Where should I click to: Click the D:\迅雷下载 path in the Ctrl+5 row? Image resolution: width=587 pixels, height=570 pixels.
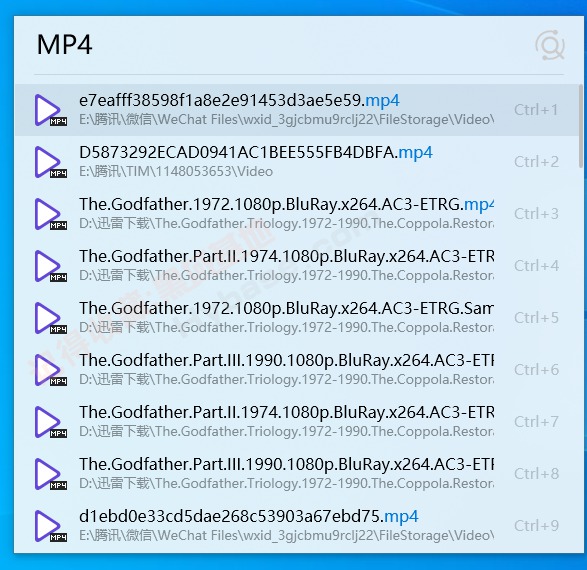pyautogui.click(x=286, y=328)
